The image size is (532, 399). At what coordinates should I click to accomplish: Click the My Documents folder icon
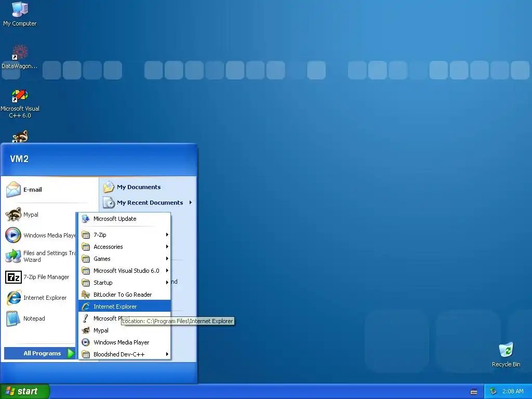(109, 187)
